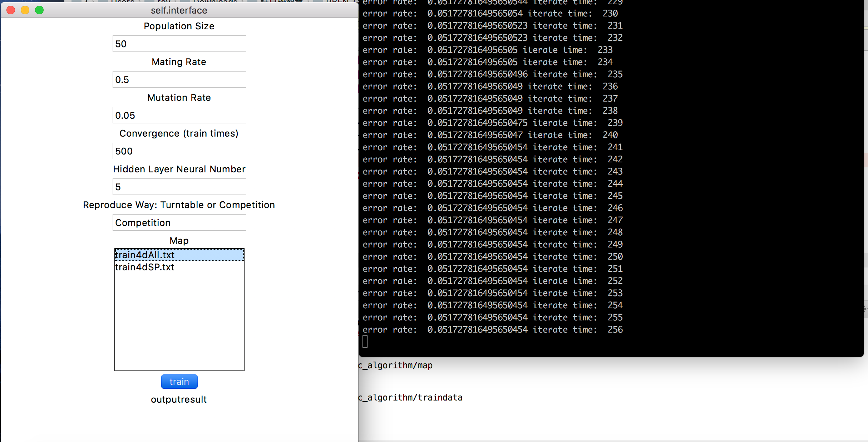868x442 pixels.
Task: Click the outputresult label below train
Action: coord(179,399)
